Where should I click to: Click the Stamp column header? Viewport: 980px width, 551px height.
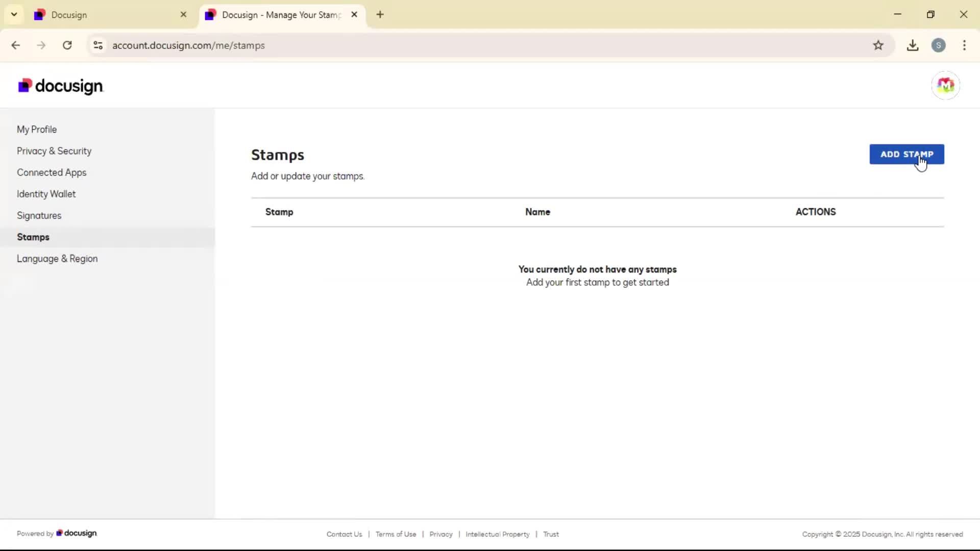point(279,212)
